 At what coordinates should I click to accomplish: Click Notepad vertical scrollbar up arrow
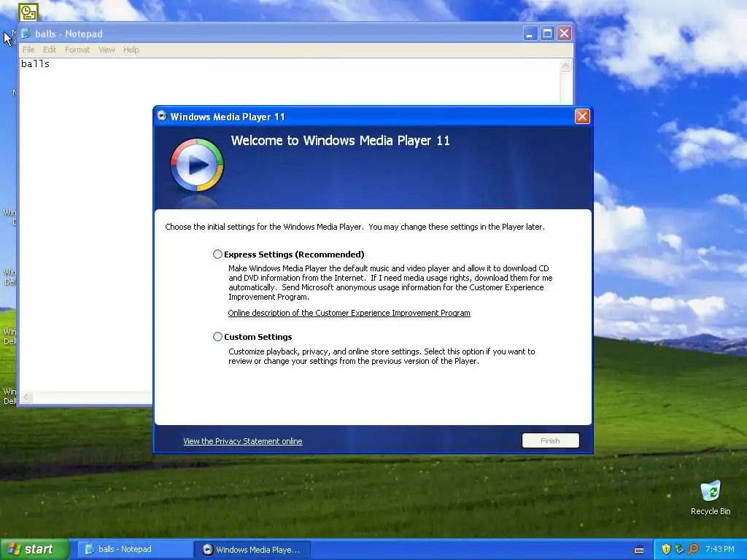[565, 65]
